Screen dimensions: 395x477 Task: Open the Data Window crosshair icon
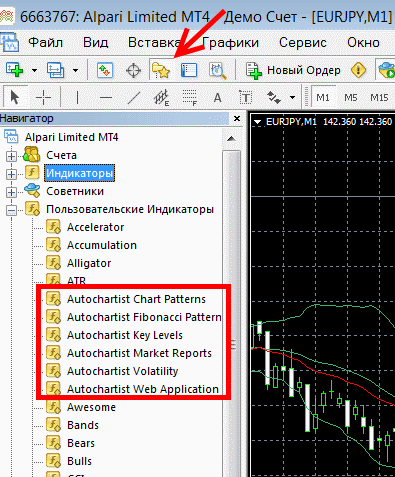coord(133,70)
